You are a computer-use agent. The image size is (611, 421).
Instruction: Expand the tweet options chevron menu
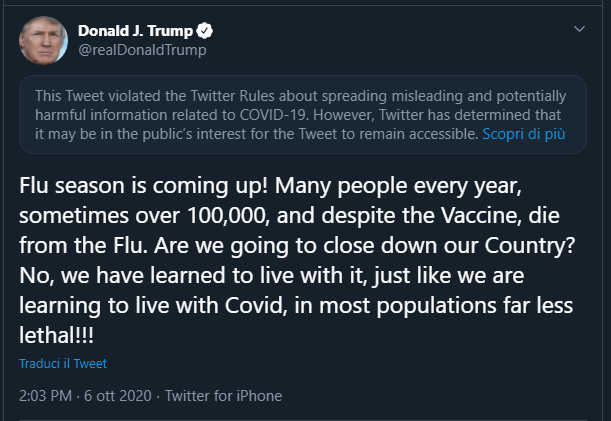coord(579,30)
